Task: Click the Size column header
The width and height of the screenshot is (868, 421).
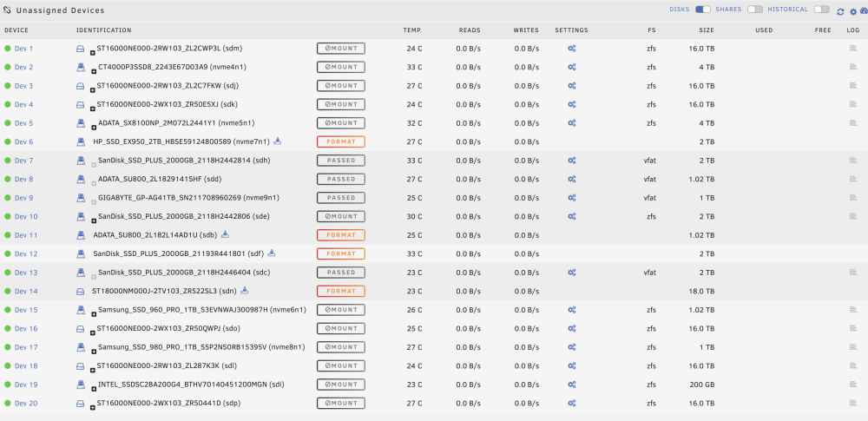Action: pyautogui.click(x=707, y=30)
